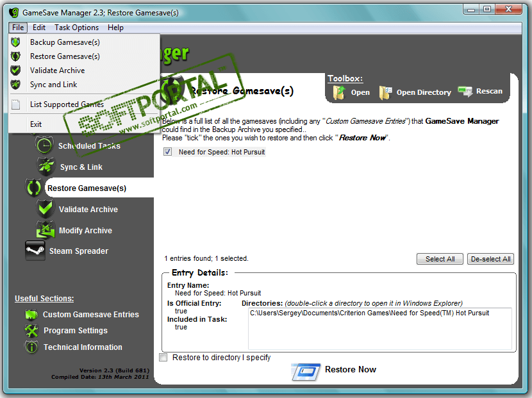Viewport: 532px width, 398px height.
Task: Untick the Need for Speed: Hot Pursuit checkbox
Action: click(167, 152)
